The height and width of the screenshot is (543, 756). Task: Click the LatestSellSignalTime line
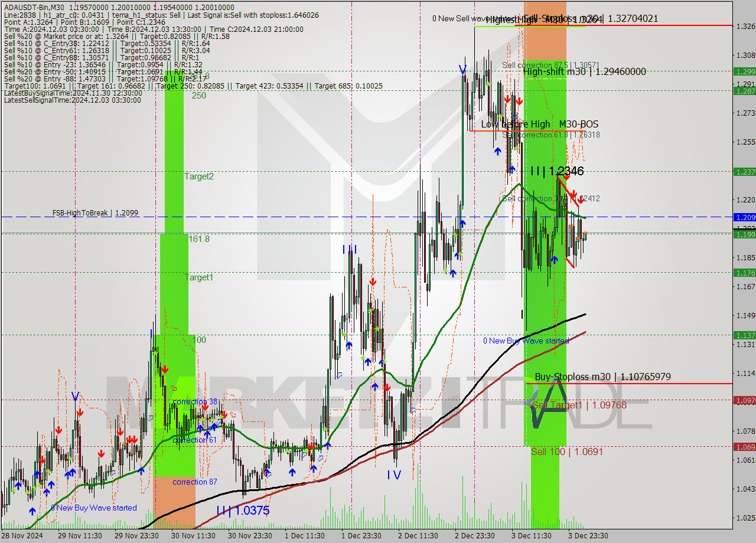[x=72, y=100]
